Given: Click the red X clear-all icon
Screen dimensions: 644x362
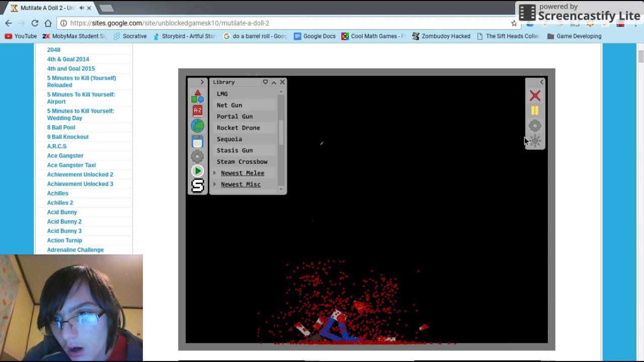Looking at the screenshot, I should click(x=535, y=96).
